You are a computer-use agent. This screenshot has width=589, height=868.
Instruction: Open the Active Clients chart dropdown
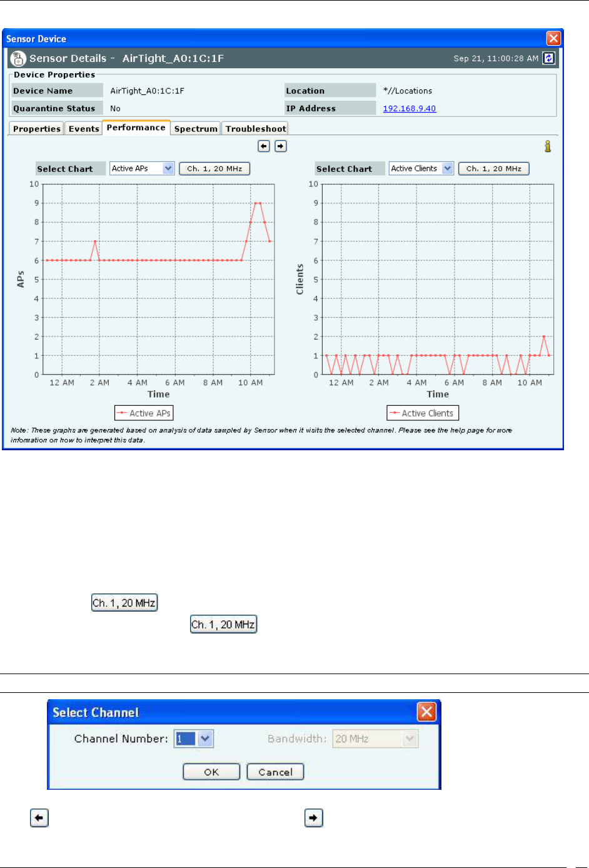421,168
